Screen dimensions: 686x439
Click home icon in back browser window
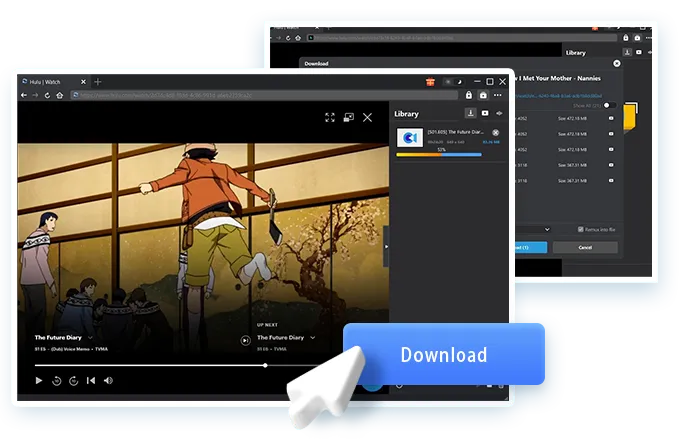point(298,38)
